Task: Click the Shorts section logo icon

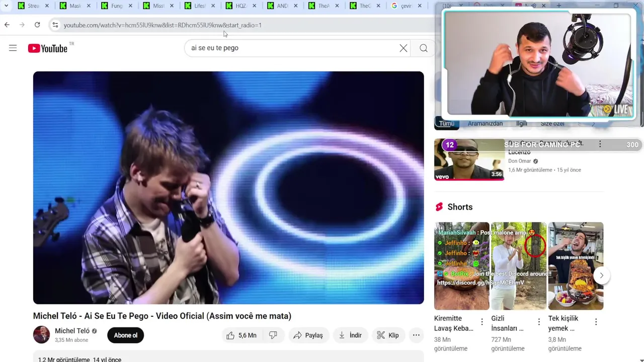Action: click(439, 207)
